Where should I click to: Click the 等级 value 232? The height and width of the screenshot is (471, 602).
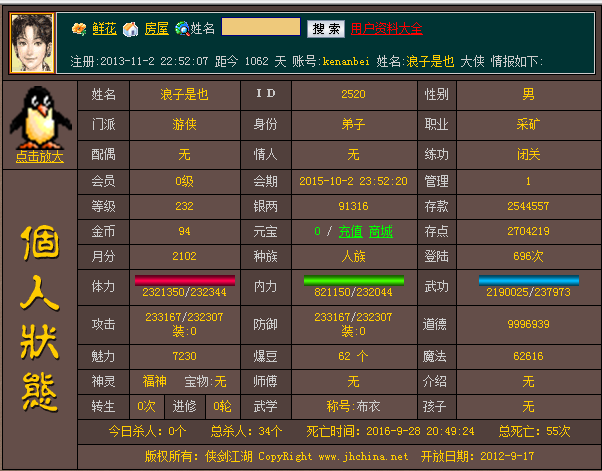[x=184, y=207]
